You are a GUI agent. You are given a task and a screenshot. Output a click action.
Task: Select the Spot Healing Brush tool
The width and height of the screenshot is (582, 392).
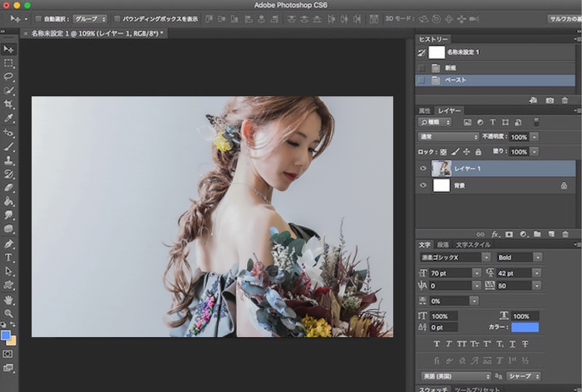[8, 132]
